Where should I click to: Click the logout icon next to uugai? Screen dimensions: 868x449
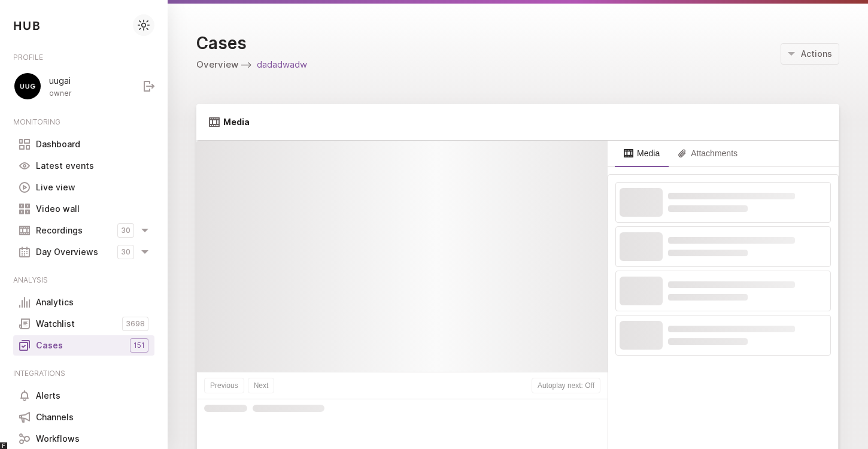click(149, 86)
